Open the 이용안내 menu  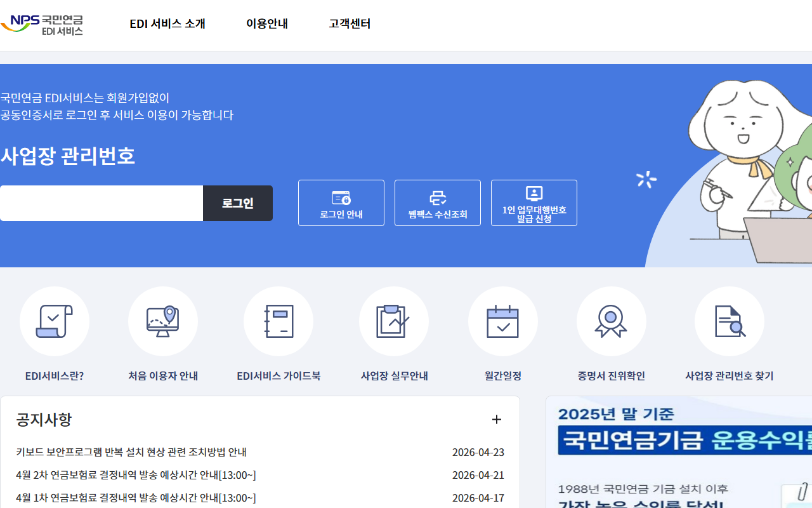267,24
